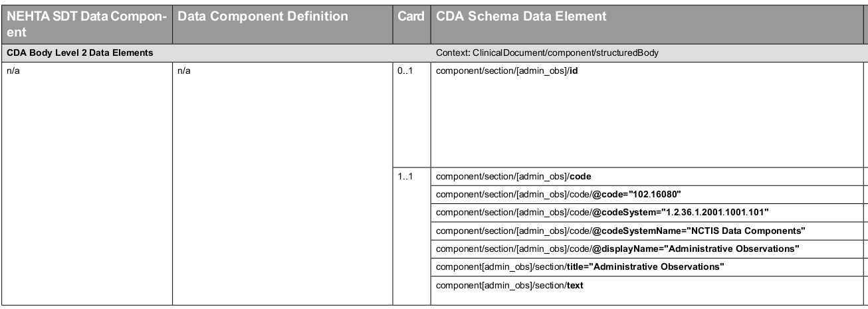Image resolution: width=868 pixels, height=309 pixels.
Task: Select the 'CDA Schema Data Element' header
Action: click(520, 17)
